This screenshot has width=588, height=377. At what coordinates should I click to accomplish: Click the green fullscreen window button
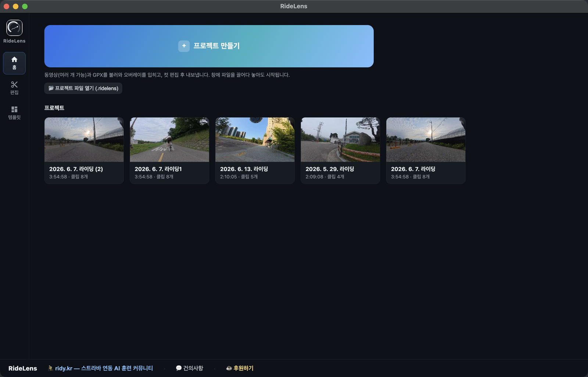(25, 6)
